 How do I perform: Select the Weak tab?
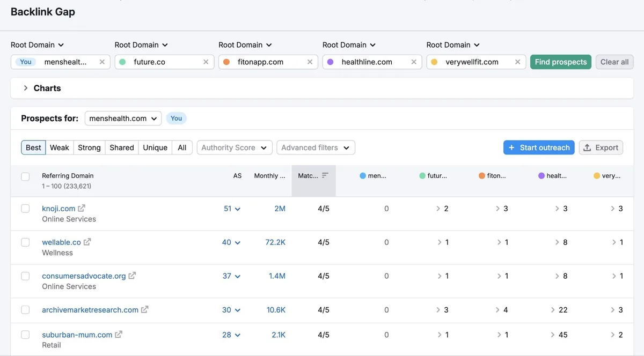pyautogui.click(x=60, y=147)
